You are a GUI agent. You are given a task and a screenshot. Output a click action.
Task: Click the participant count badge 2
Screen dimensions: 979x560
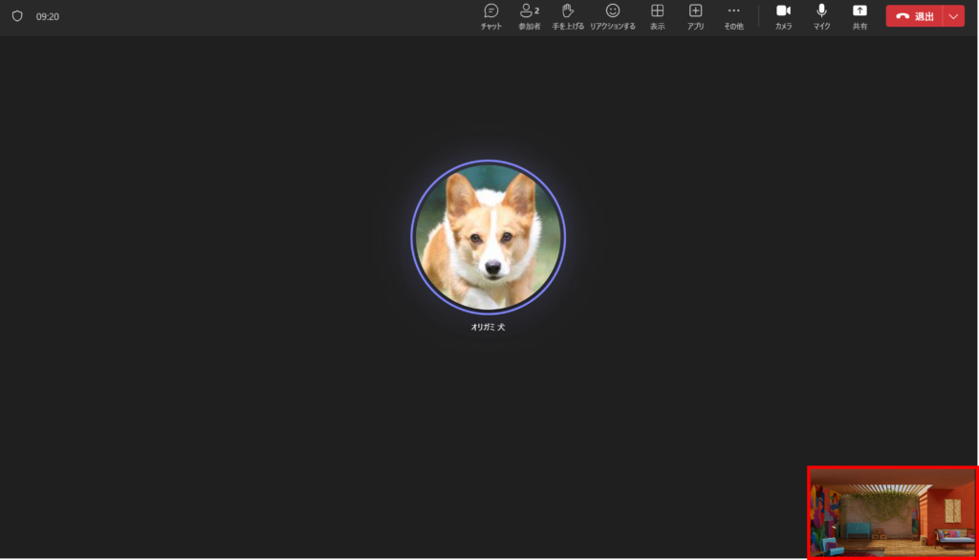point(537,11)
